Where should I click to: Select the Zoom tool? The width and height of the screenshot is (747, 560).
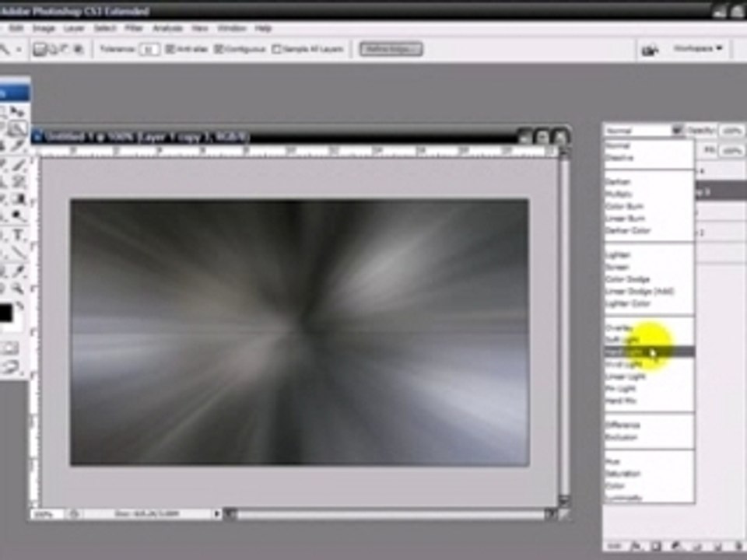tap(18, 288)
